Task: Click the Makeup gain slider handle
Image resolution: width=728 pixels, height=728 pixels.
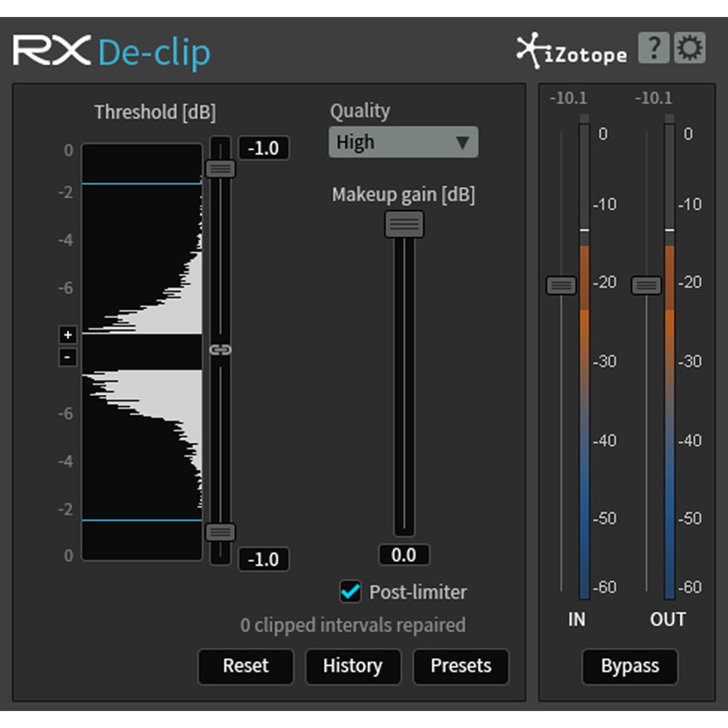Action: (x=404, y=224)
